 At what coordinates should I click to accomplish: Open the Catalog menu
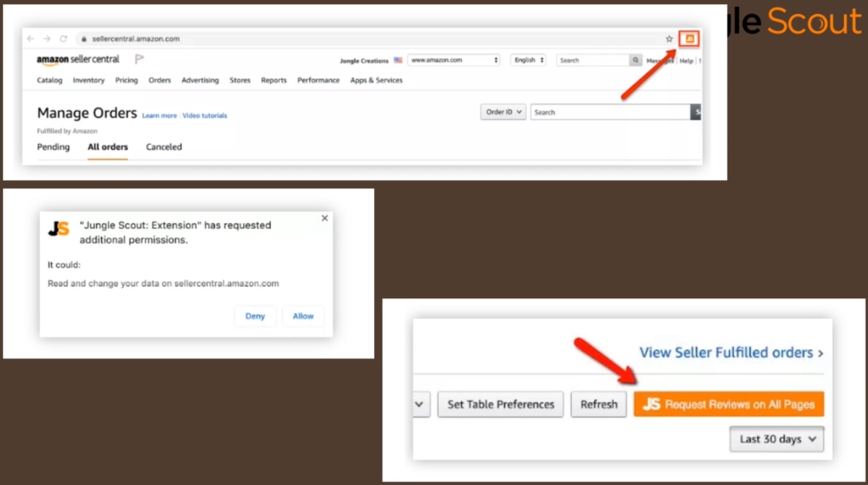tap(50, 80)
